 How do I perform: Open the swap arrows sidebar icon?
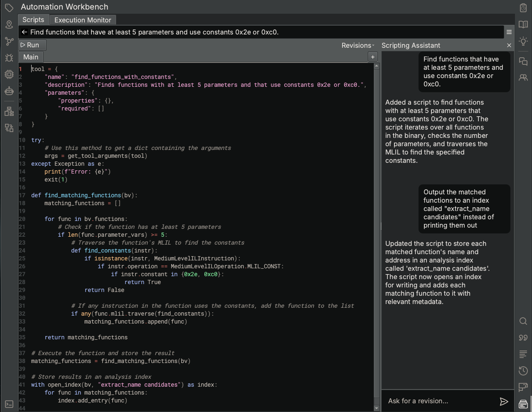pos(9,128)
